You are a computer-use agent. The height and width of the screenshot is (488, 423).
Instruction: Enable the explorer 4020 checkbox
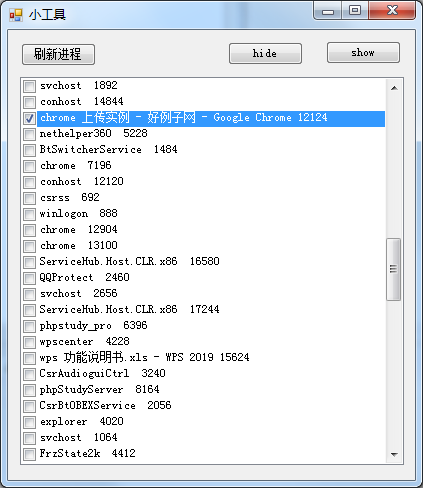tap(29, 422)
